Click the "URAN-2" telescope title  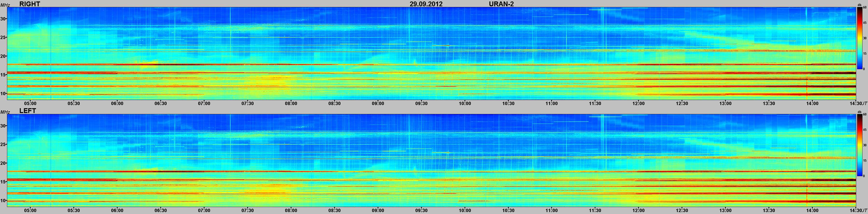click(x=501, y=4)
